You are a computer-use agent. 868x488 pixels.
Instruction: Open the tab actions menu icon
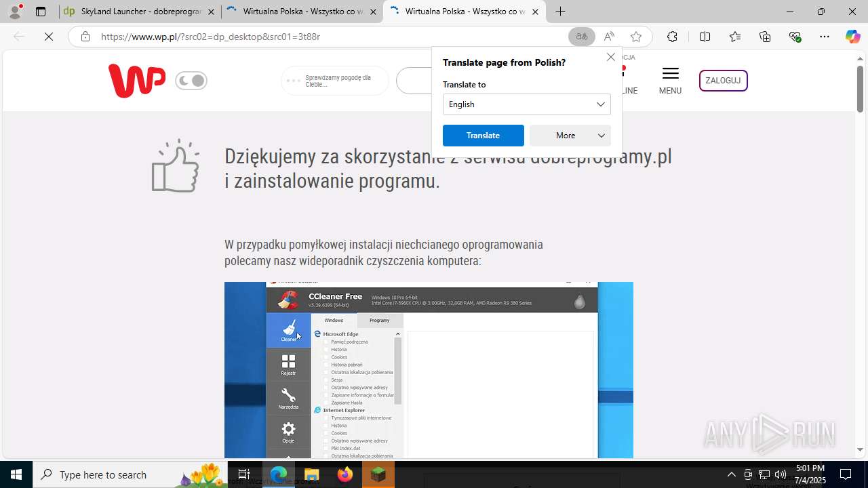pos(41,12)
